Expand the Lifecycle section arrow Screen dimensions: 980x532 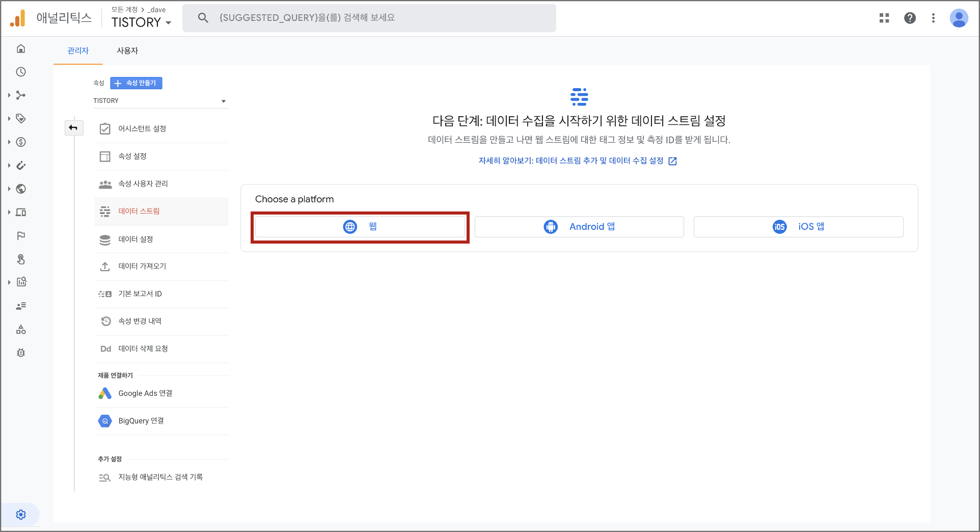pyautogui.click(x=9, y=95)
